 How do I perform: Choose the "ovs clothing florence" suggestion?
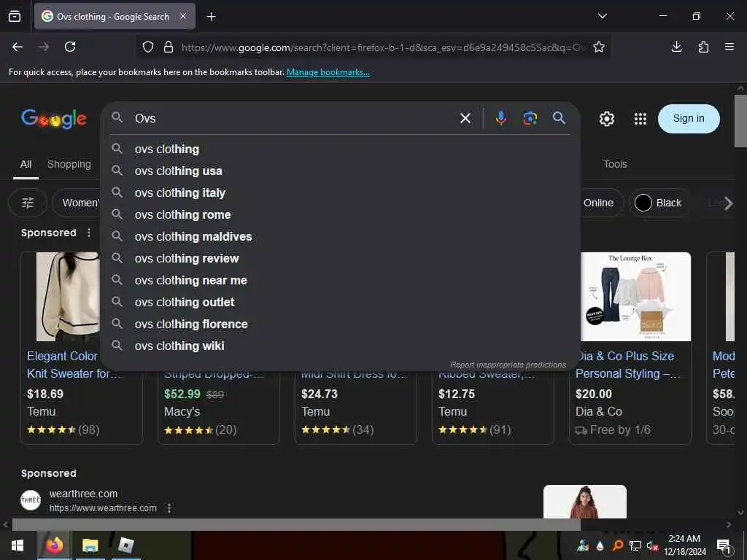340,324
